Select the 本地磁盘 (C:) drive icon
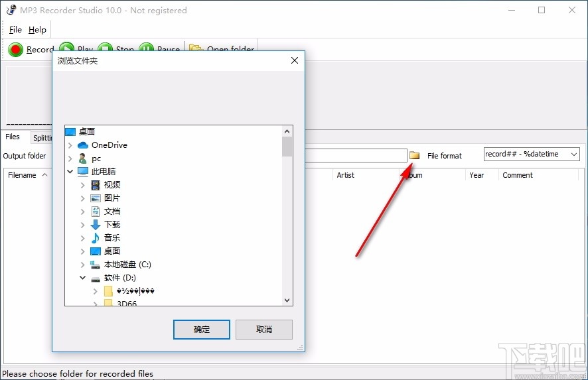The height and width of the screenshot is (380, 588). point(96,265)
